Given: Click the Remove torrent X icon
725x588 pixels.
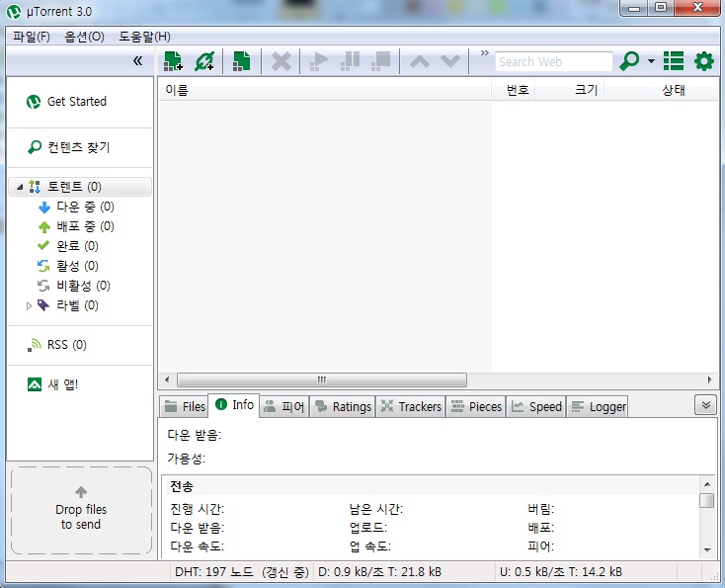Looking at the screenshot, I should click(282, 61).
